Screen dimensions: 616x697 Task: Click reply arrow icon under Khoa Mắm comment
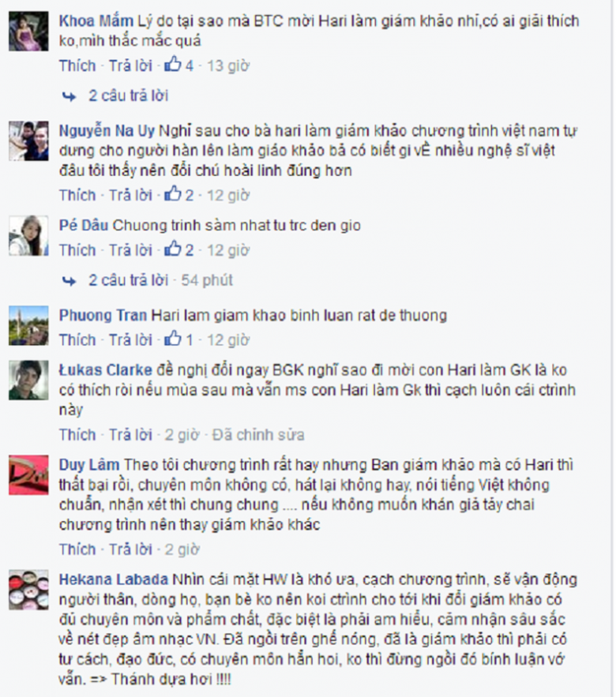[69, 96]
